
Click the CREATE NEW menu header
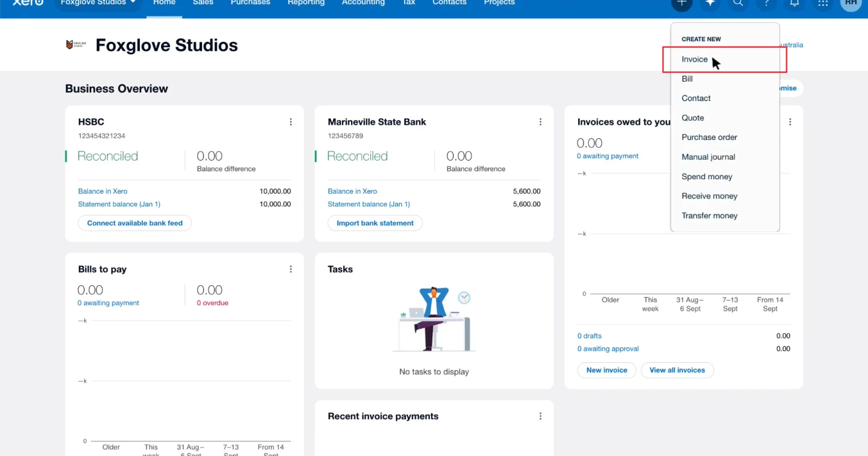coord(702,39)
